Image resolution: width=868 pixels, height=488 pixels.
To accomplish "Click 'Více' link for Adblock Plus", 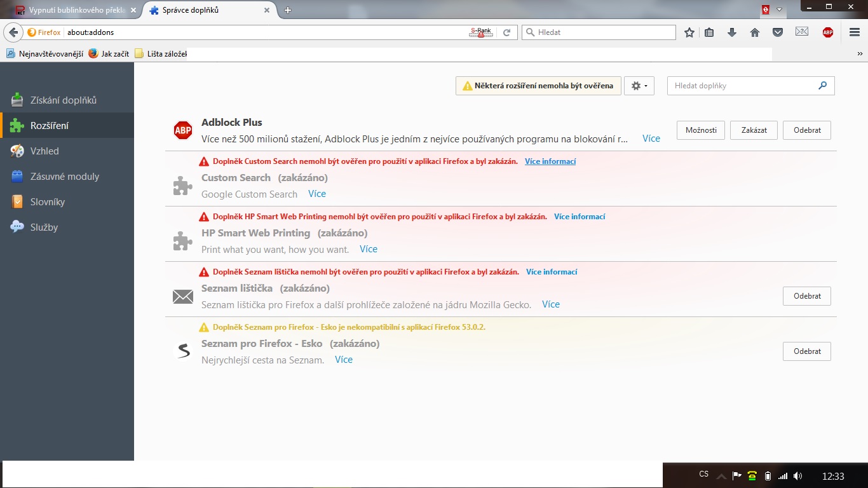I will coord(651,139).
